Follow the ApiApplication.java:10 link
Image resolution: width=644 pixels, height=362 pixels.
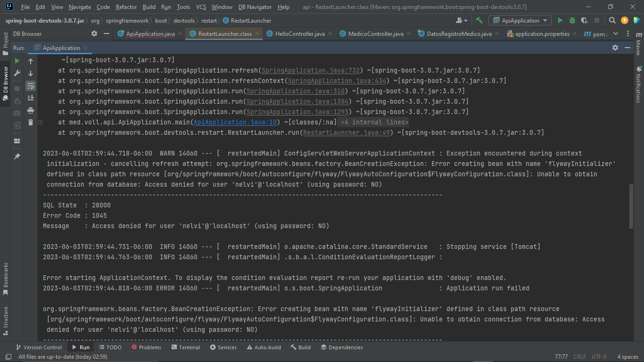pyautogui.click(x=235, y=122)
